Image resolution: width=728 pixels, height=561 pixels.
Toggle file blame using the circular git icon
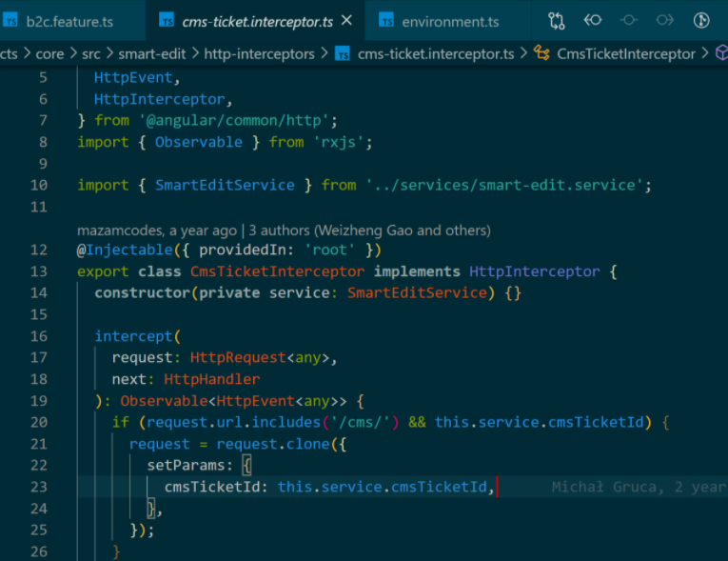click(701, 20)
